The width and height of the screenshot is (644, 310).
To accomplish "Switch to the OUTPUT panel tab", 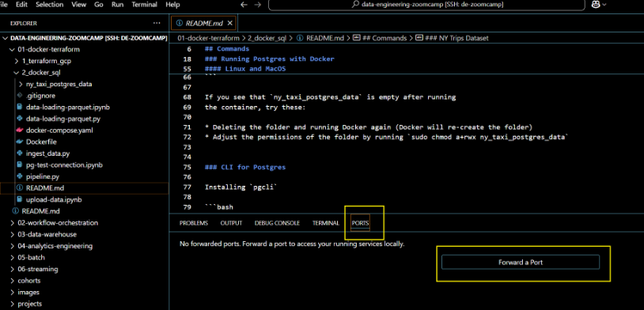I will [x=231, y=223].
